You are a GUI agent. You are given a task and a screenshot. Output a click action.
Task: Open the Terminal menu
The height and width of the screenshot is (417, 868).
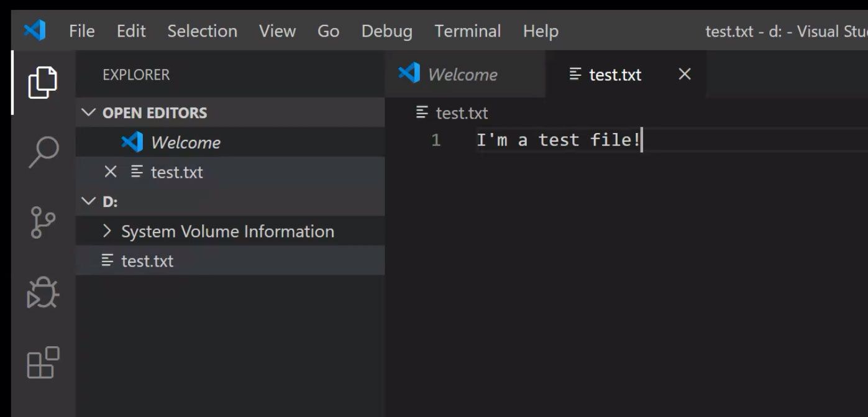click(467, 30)
